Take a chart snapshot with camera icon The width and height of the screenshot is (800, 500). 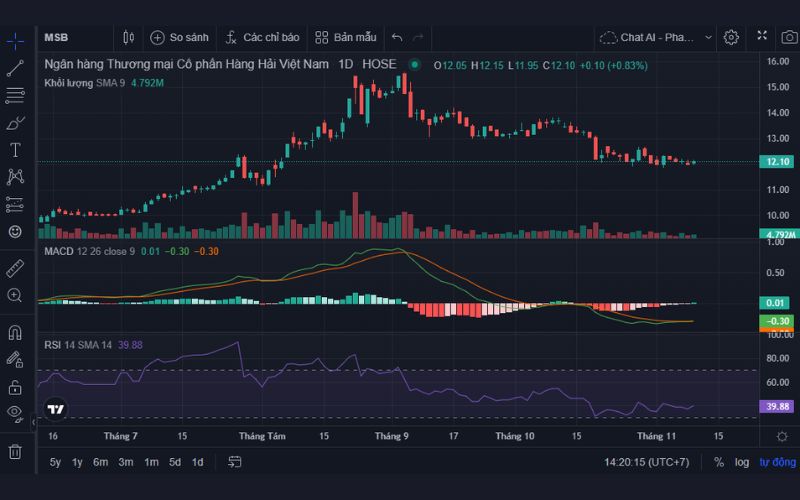coord(762,37)
